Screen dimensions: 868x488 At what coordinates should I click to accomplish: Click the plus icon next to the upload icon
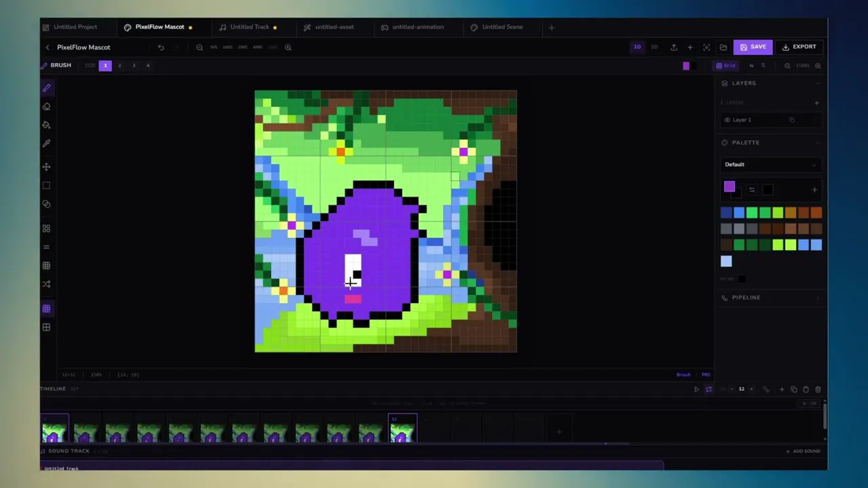[x=690, y=47]
